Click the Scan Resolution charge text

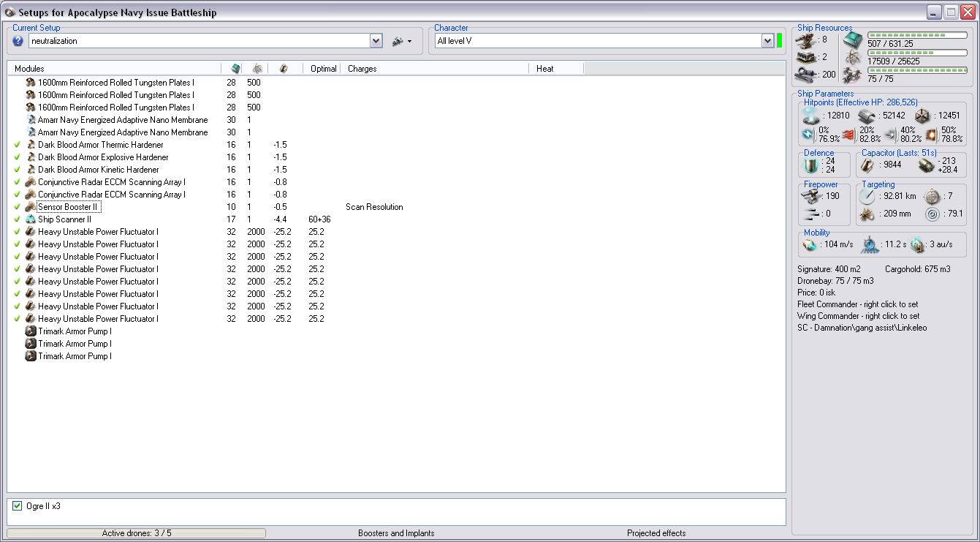click(374, 207)
